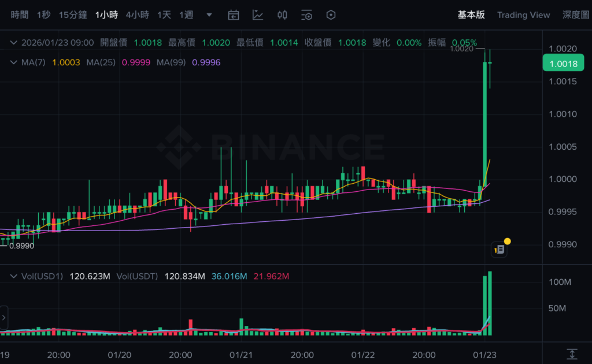Select the 4小時 interval

point(137,15)
